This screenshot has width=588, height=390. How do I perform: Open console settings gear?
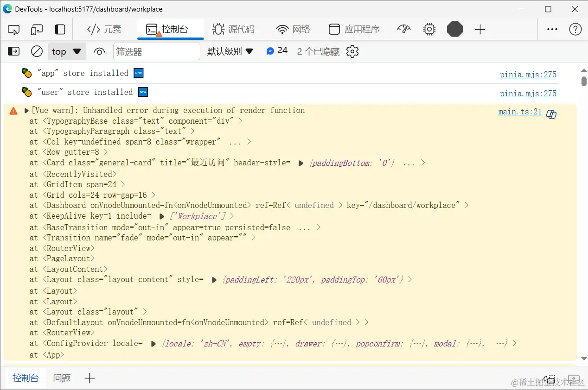pyautogui.click(x=352, y=51)
